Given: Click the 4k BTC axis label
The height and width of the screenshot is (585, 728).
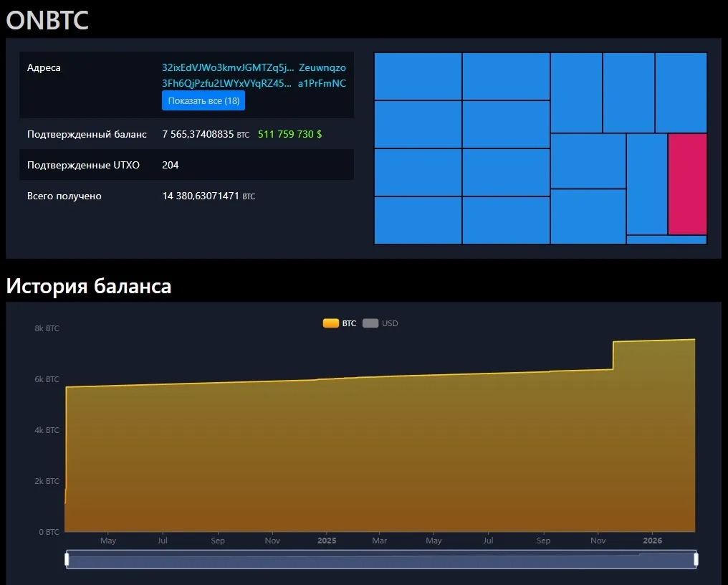Looking at the screenshot, I should click(47, 430).
